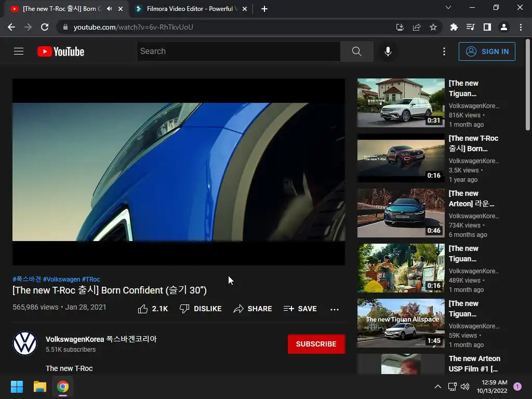Go to YouTube home via logo
Image resolution: width=532 pixels, height=399 pixels.
61,51
